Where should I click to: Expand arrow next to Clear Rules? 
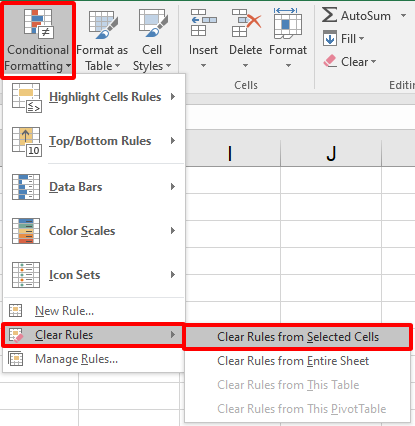pyautogui.click(x=173, y=335)
